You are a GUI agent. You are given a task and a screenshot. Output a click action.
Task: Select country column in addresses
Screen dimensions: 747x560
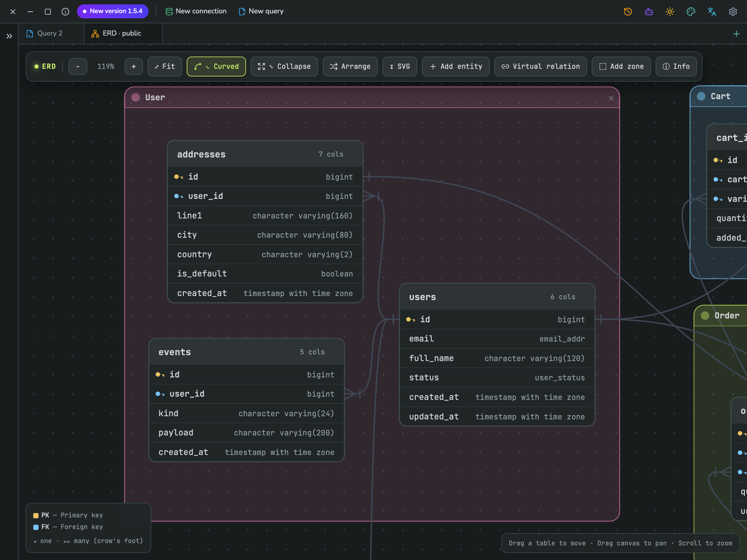[x=265, y=255]
